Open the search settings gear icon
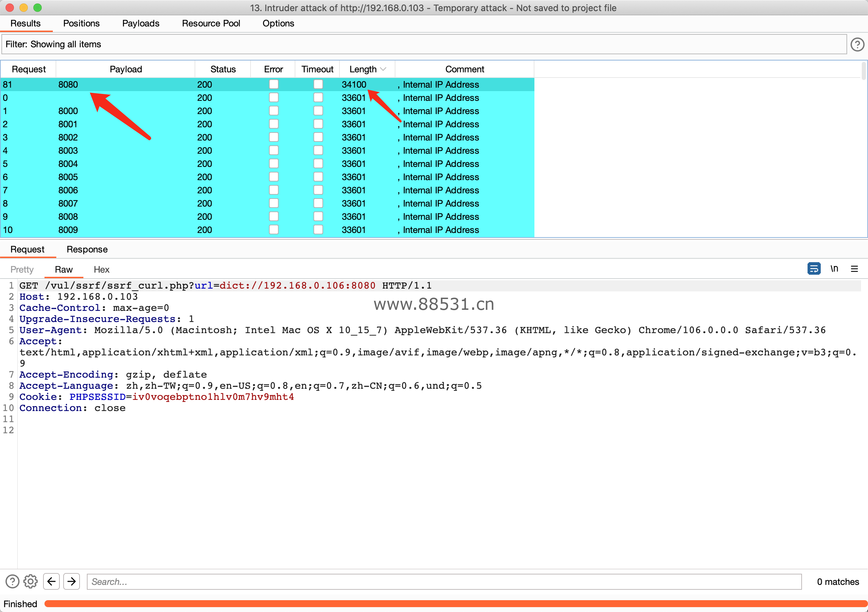868x612 pixels. point(31,581)
